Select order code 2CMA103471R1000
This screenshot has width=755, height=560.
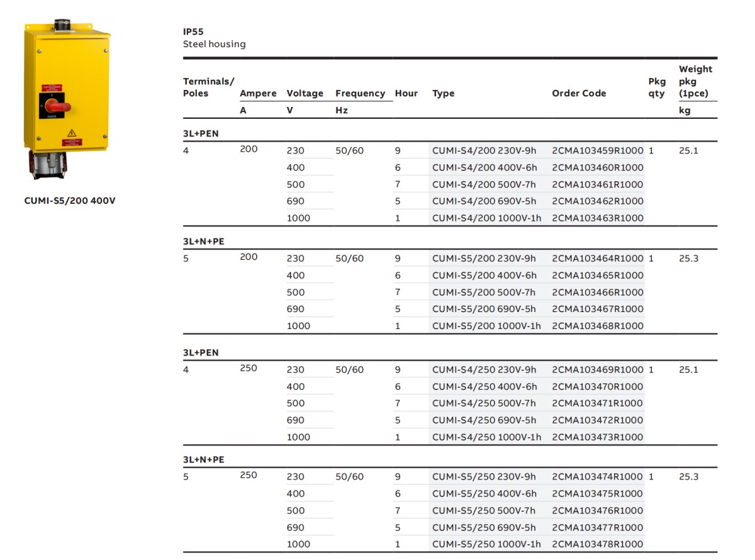click(598, 403)
